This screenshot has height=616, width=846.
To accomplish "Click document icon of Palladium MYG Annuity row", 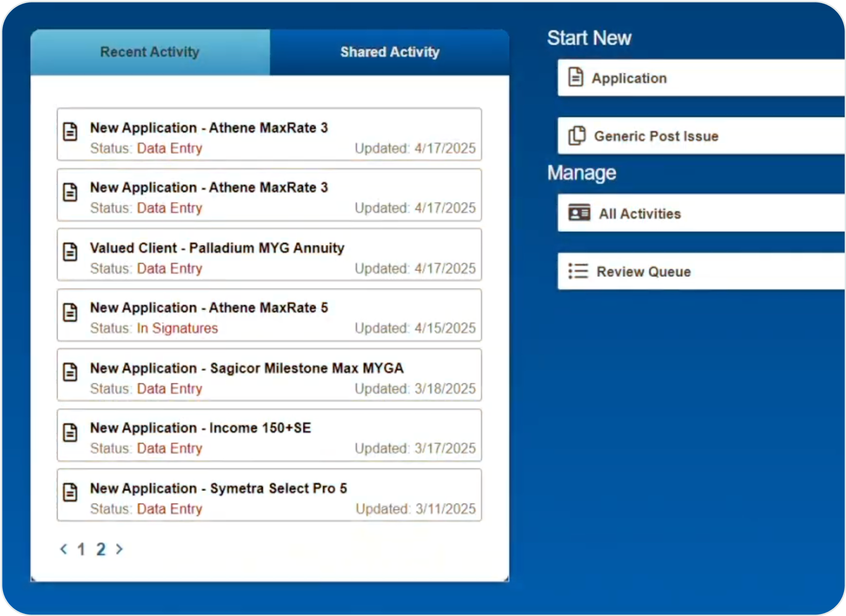I will 70,252.
